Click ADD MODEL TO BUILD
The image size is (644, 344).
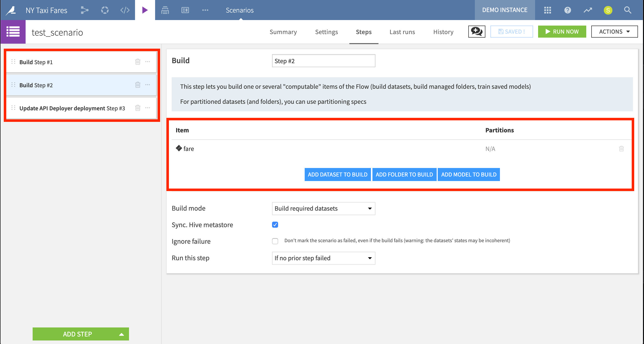pyautogui.click(x=469, y=175)
